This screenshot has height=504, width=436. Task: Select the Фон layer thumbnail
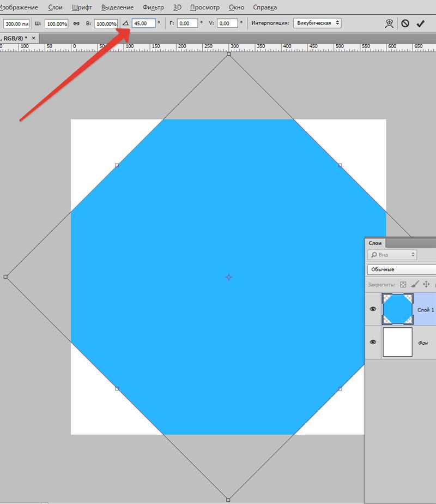tap(397, 342)
